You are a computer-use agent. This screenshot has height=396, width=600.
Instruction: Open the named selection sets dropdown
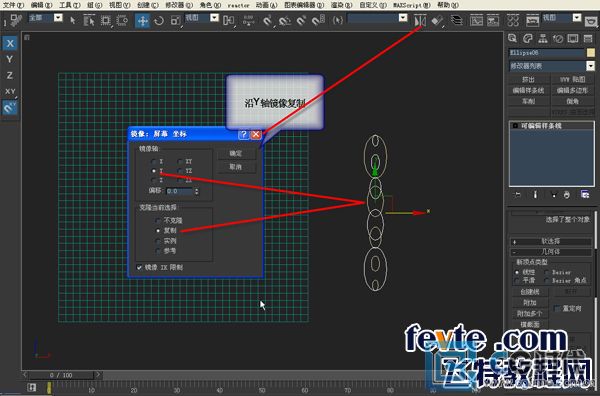tap(403, 18)
